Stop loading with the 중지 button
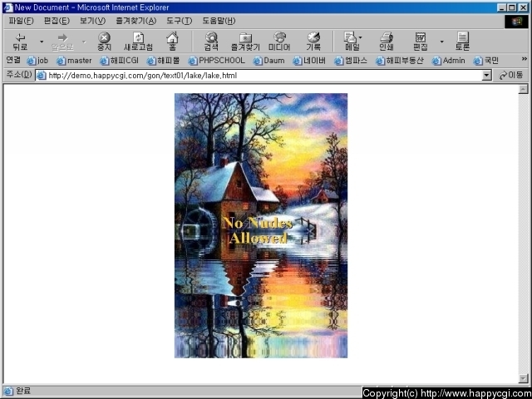Image resolution: width=532 pixels, height=399 pixels. point(104,42)
